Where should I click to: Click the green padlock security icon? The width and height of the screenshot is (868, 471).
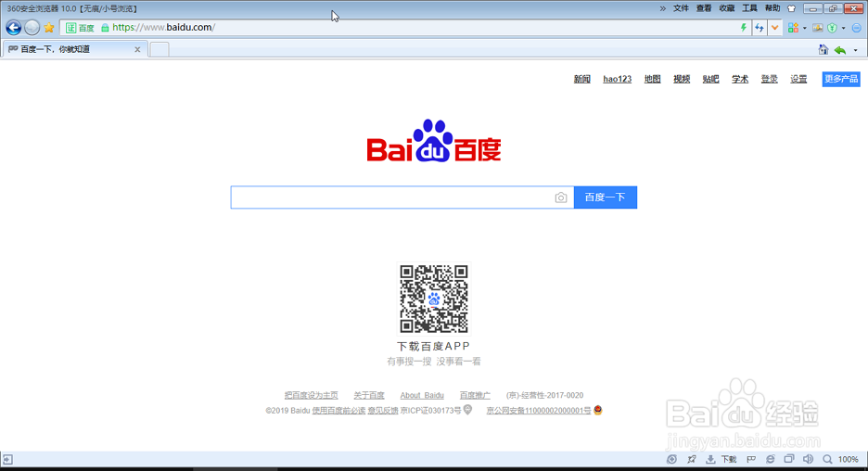coord(105,28)
